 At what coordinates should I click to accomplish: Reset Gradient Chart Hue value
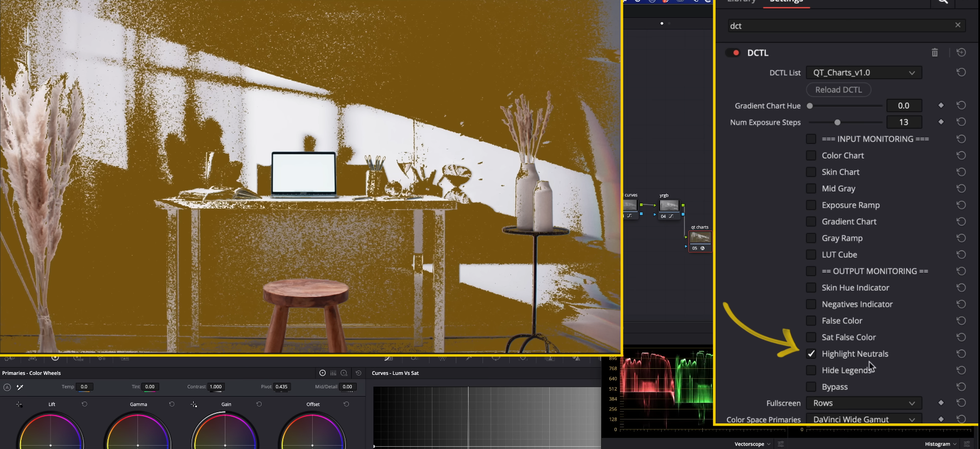pos(961,105)
